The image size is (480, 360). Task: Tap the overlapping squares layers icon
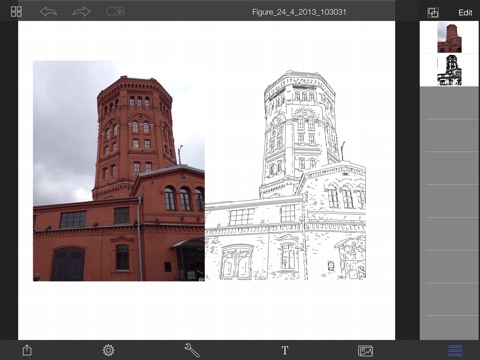click(x=433, y=13)
